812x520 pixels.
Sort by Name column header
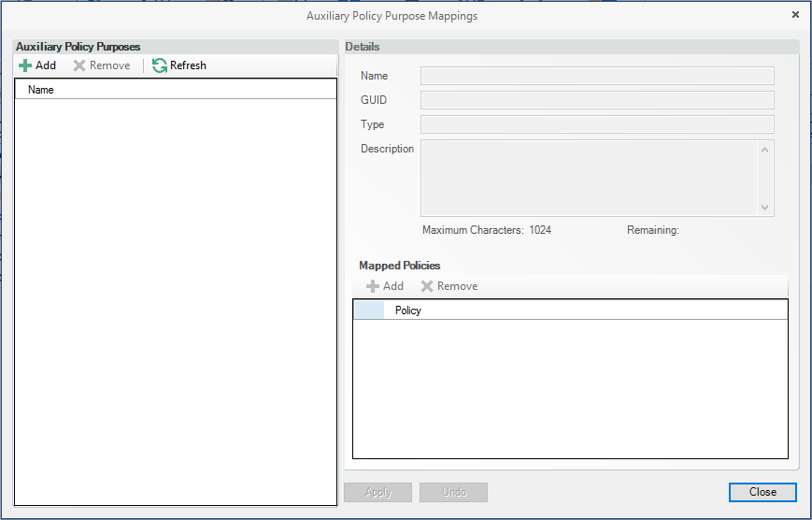pos(176,90)
